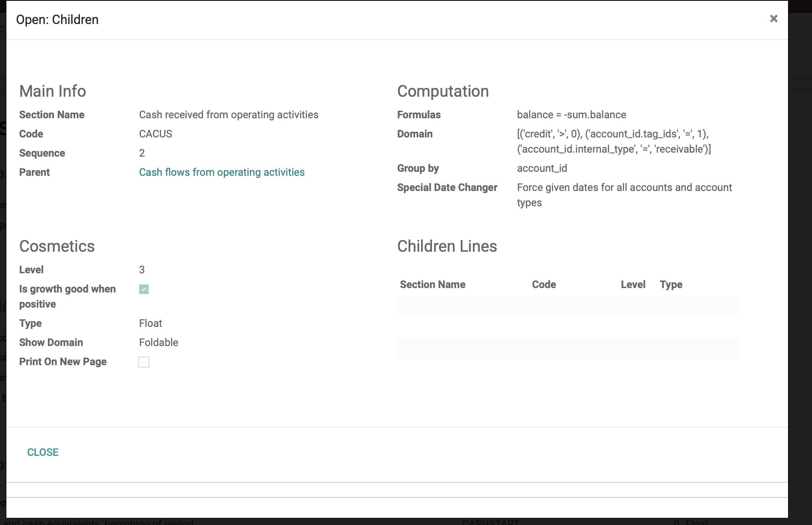Click the formula balance = -sum.balance
The width and height of the screenshot is (812, 525).
[571, 115]
